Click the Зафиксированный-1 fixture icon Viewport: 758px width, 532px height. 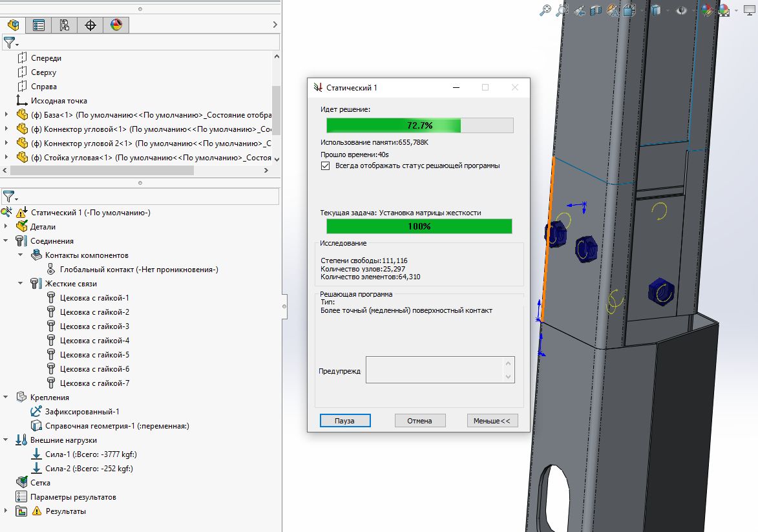click(36, 412)
